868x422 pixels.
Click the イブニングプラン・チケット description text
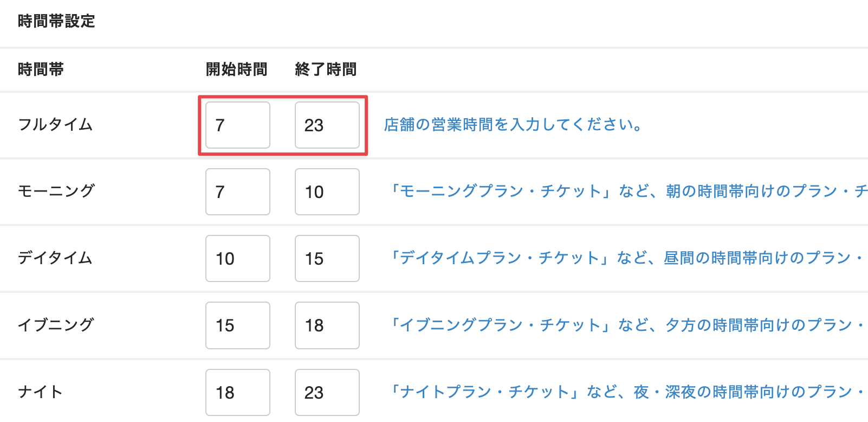point(627,325)
